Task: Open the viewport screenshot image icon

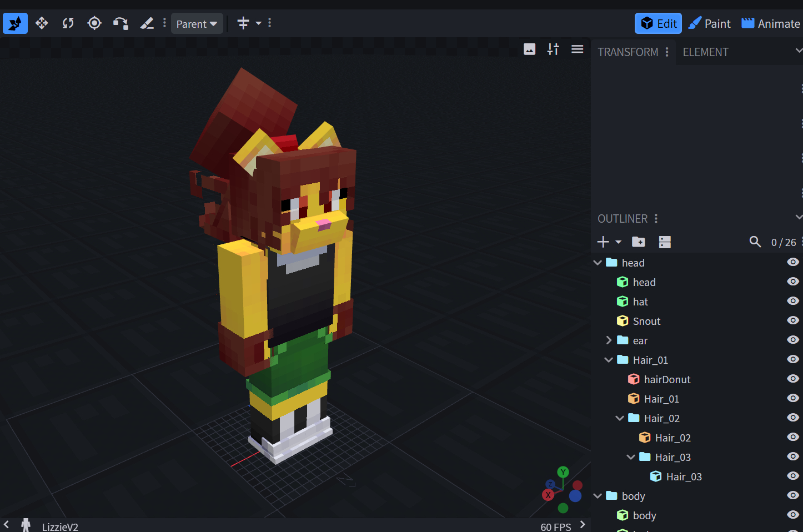Action: pyautogui.click(x=529, y=49)
